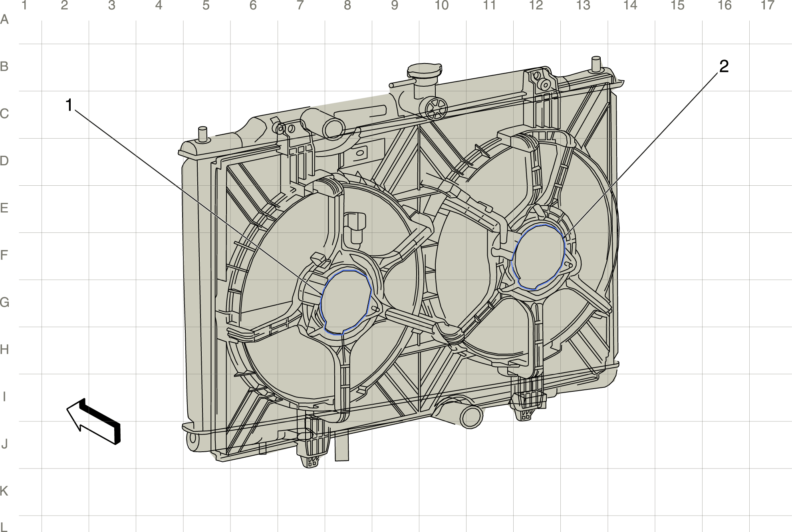Select row header D on the grid
Viewport: 792px width, 532px height.
4,161
